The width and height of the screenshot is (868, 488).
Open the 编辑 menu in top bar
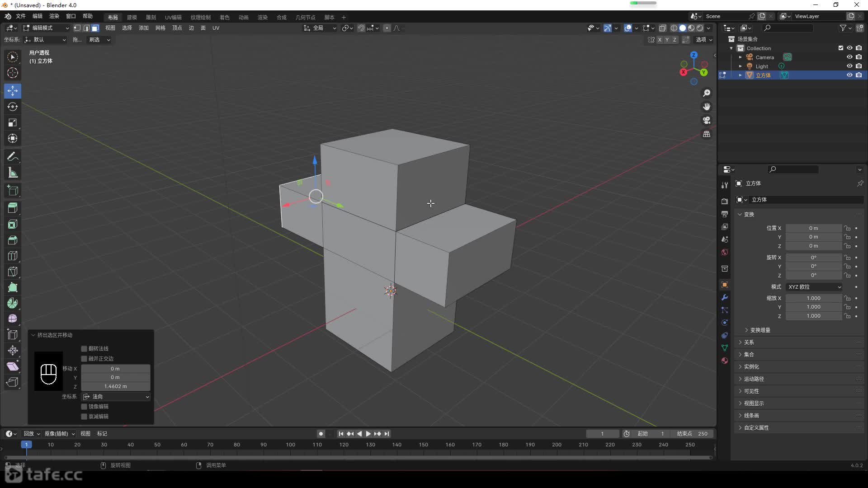point(38,16)
